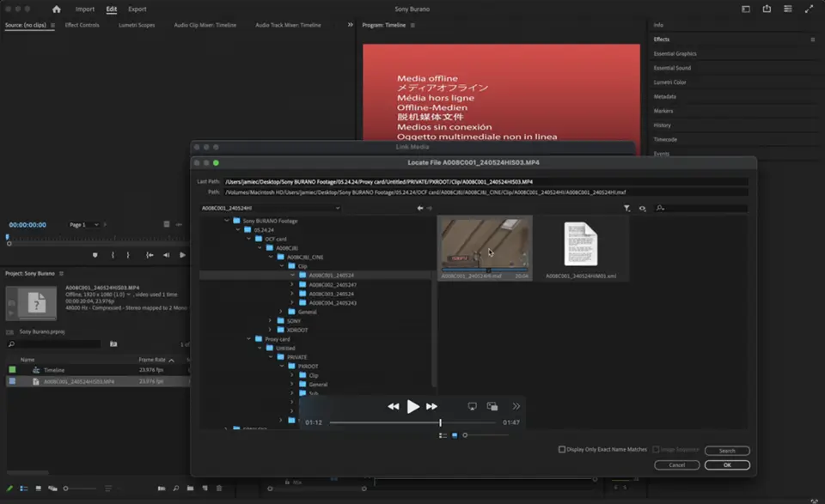Open the Page 1 dropdown in Source monitor
The image size is (825, 504).
pyautogui.click(x=84, y=225)
